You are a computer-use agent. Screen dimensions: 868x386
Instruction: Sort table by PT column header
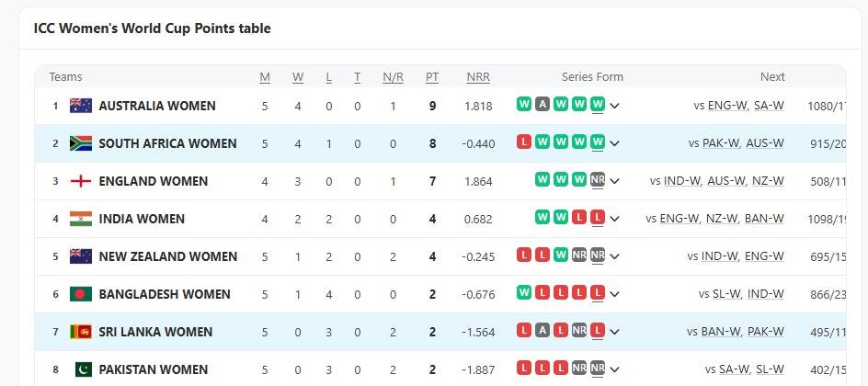pos(432,77)
